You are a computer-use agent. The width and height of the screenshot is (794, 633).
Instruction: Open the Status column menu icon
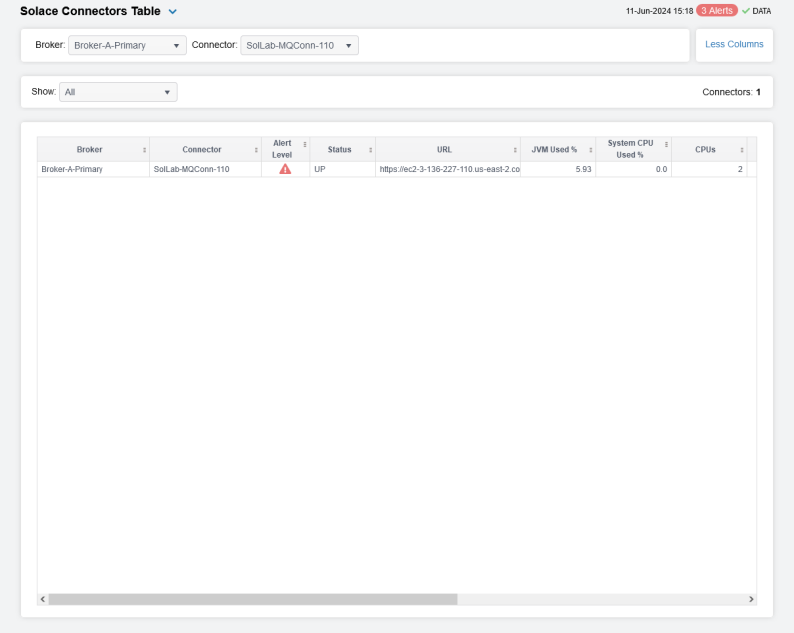[x=371, y=150]
